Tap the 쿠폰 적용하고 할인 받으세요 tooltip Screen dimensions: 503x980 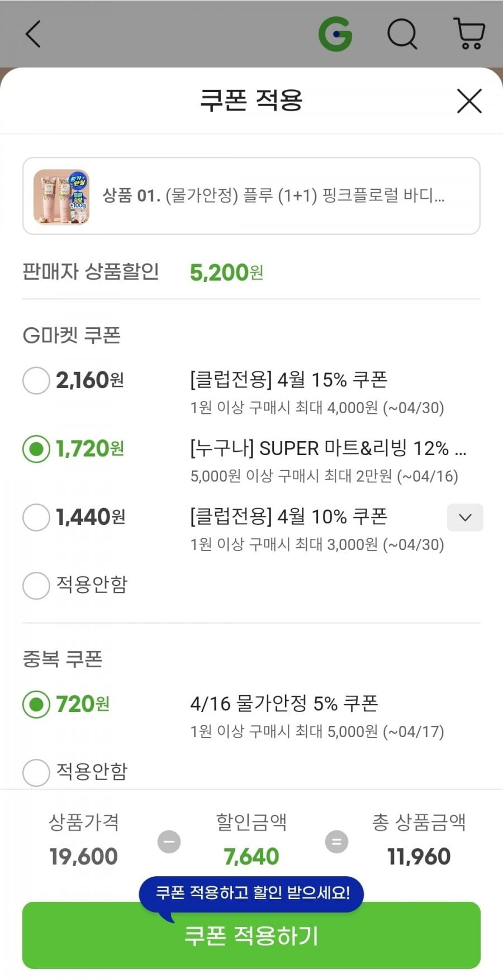coord(253,892)
